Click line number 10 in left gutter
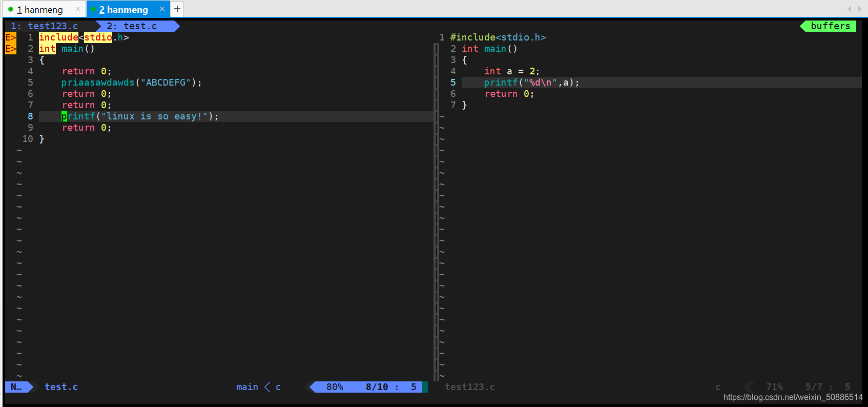Image resolution: width=868 pixels, height=407 pixels. [28, 139]
